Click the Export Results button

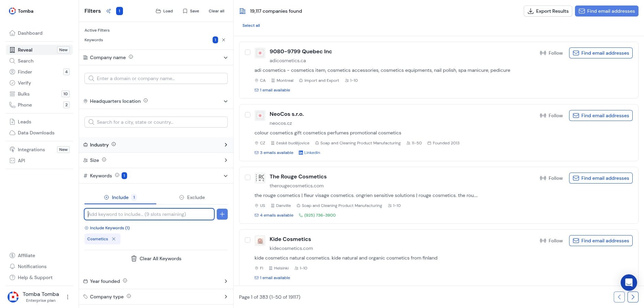(x=548, y=11)
